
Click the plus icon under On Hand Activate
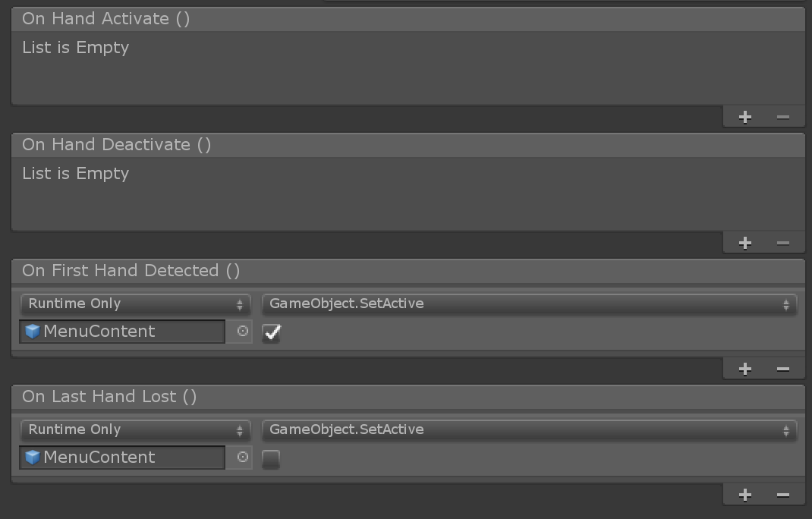(x=744, y=117)
